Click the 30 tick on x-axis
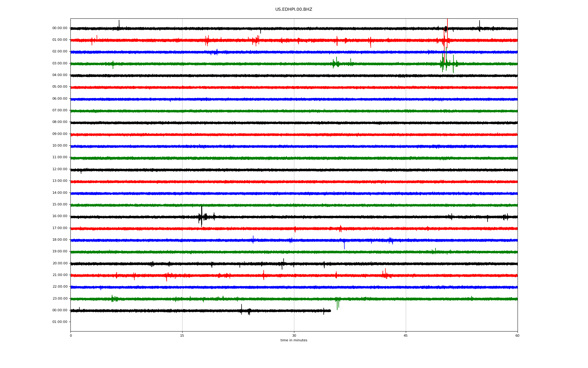The width and height of the screenshot is (588, 368). [x=294, y=336]
